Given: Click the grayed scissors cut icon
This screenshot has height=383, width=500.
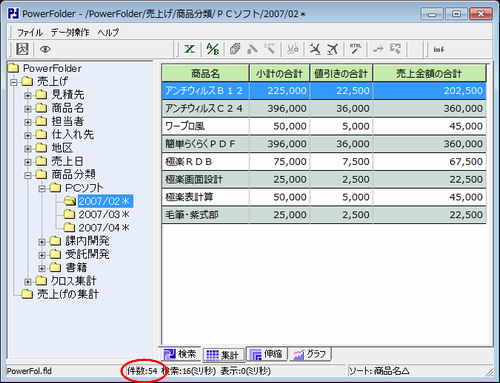Looking at the screenshot, I should pyautogui.click(x=293, y=49).
